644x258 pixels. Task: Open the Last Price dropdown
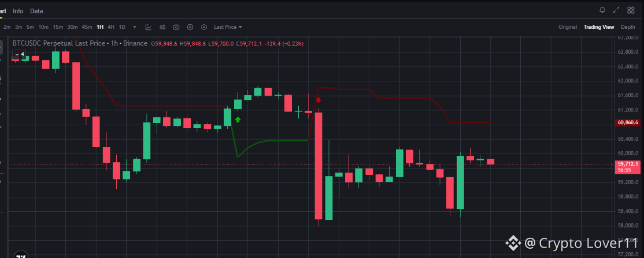228,27
